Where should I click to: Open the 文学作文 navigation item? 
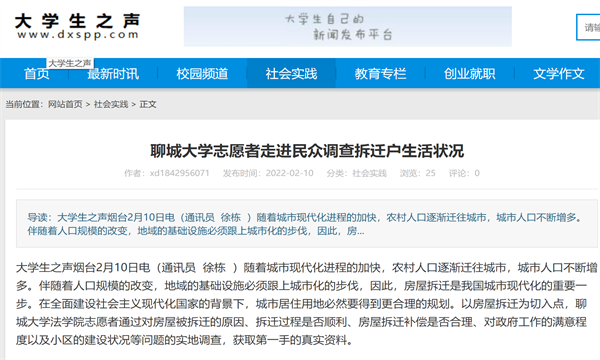click(x=559, y=73)
